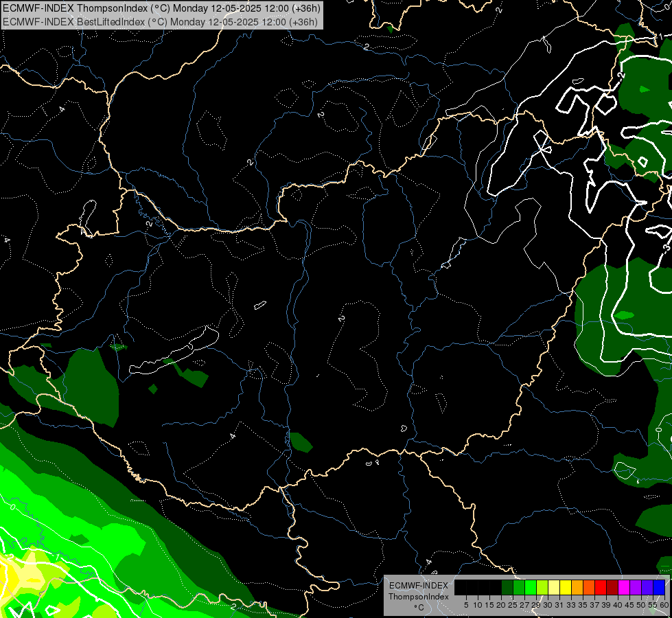The width and height of the screenshot is (672, 618).
Task: Click the legend tick value '15'
Action: pos(490,605)
